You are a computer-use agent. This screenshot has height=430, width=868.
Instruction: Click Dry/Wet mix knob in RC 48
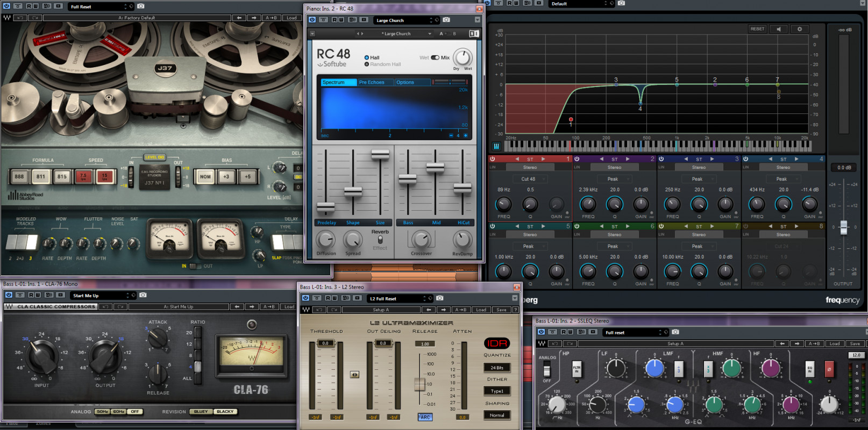pyautogui.click(x=463, y=57)
